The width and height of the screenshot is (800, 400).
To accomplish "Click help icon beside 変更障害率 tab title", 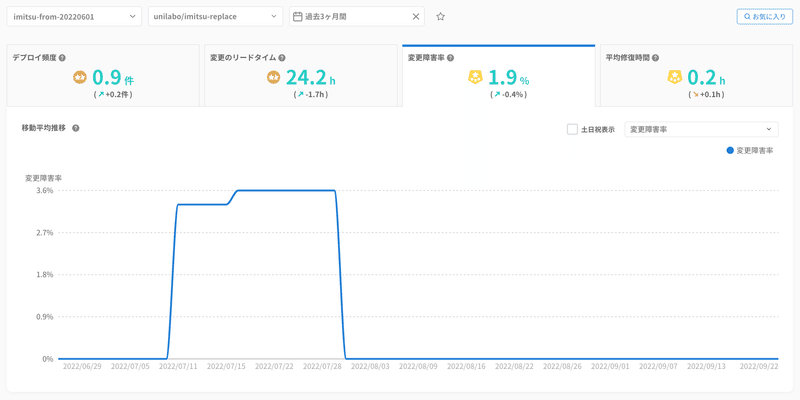I will pos(450,58).
